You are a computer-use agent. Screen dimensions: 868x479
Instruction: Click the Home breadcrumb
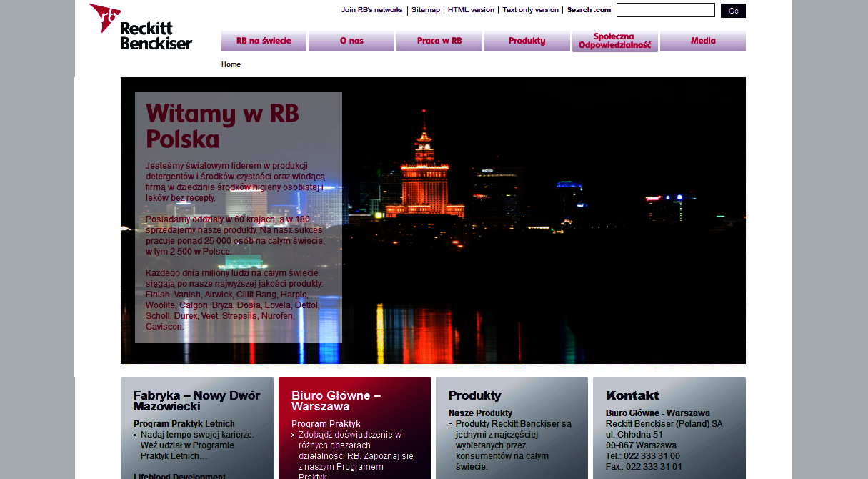231,64
